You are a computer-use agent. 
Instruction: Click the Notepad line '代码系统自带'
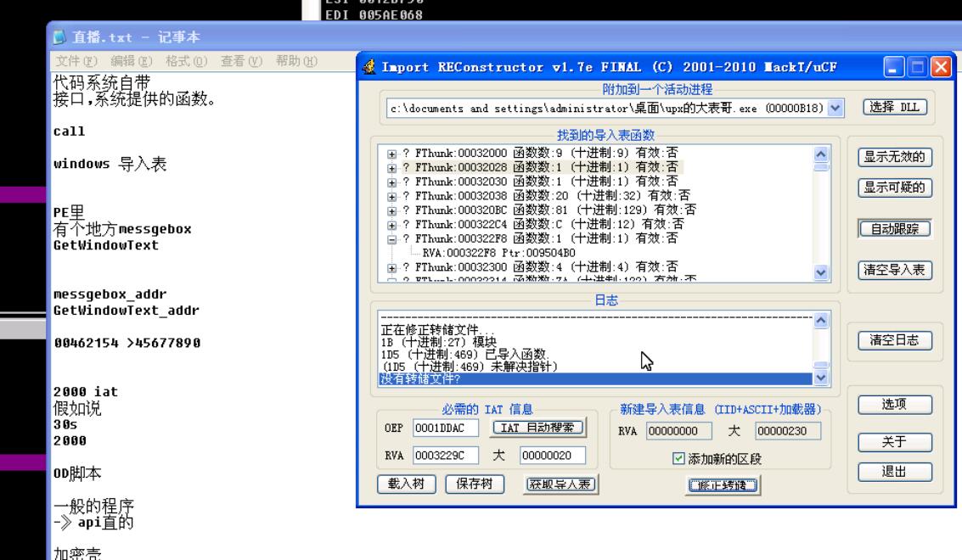point(102,82)
